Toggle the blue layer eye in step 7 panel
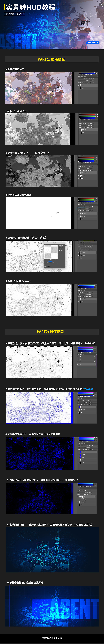This screenshot has height=644, width=104. point(78,407)
